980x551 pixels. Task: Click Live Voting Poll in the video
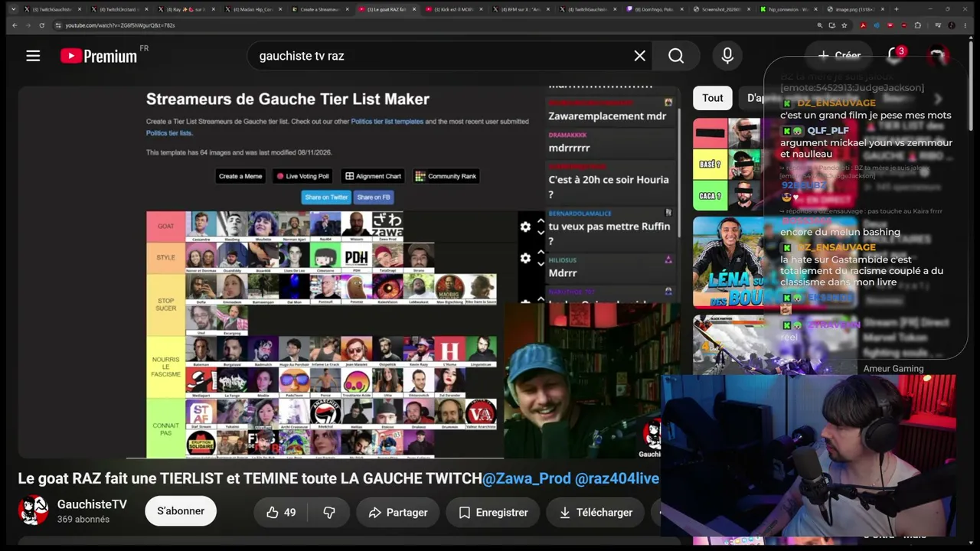302,176
